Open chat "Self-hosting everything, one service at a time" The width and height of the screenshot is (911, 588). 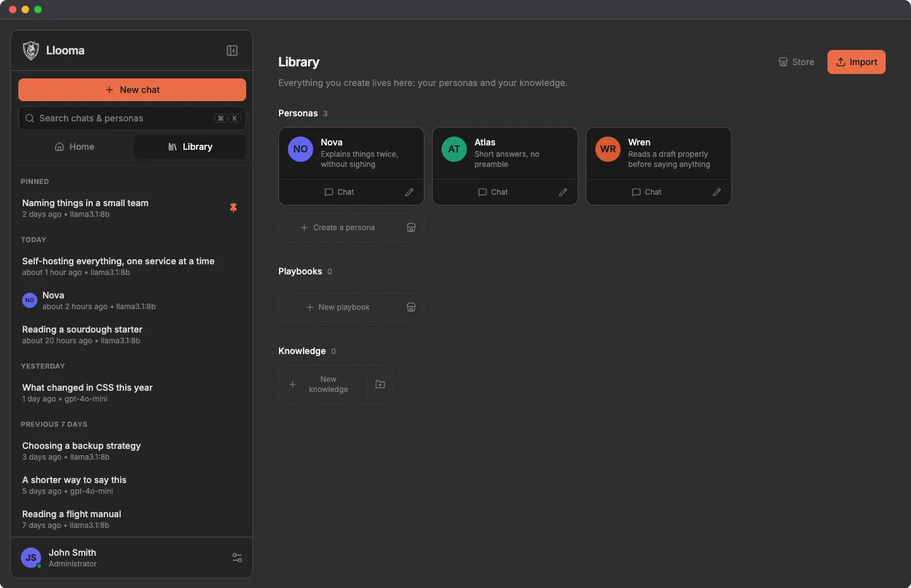click(x=132, y=266)
